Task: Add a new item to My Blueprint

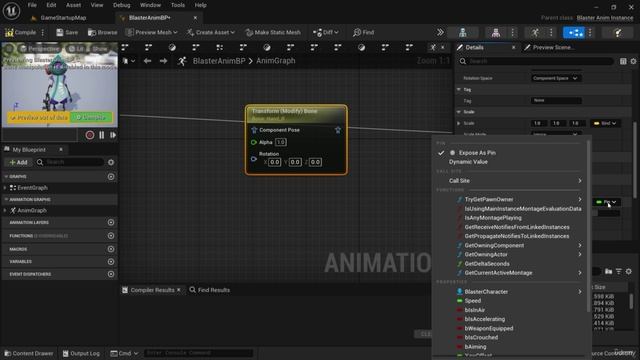Action: coord(18,162)
